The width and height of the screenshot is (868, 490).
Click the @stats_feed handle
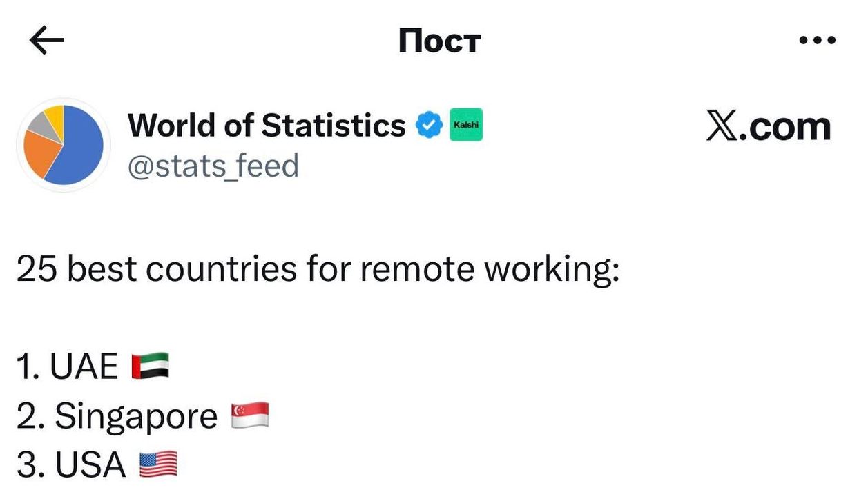pos(213,166)
